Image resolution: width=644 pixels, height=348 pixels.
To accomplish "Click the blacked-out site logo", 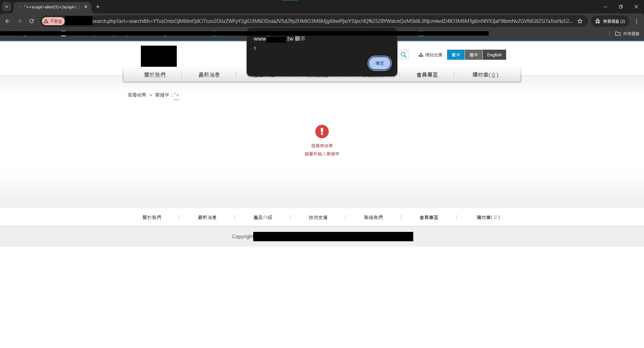I will click(x=159, y=56).
